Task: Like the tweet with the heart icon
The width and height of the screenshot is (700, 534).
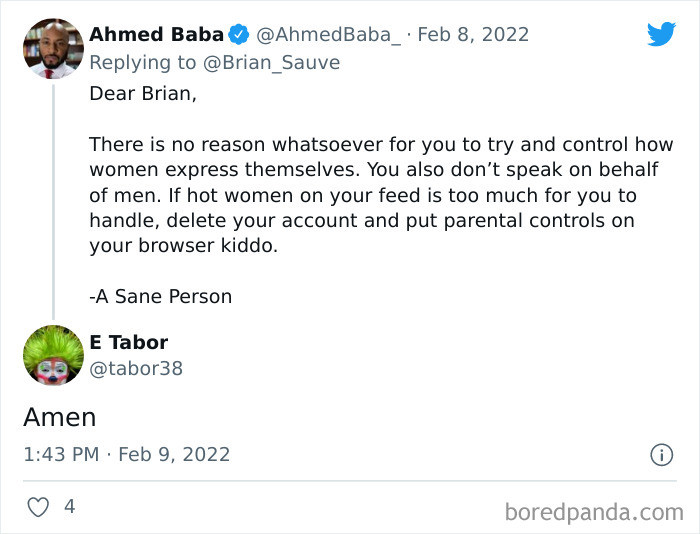Action: pyautogui.click(x=38, y=507)
